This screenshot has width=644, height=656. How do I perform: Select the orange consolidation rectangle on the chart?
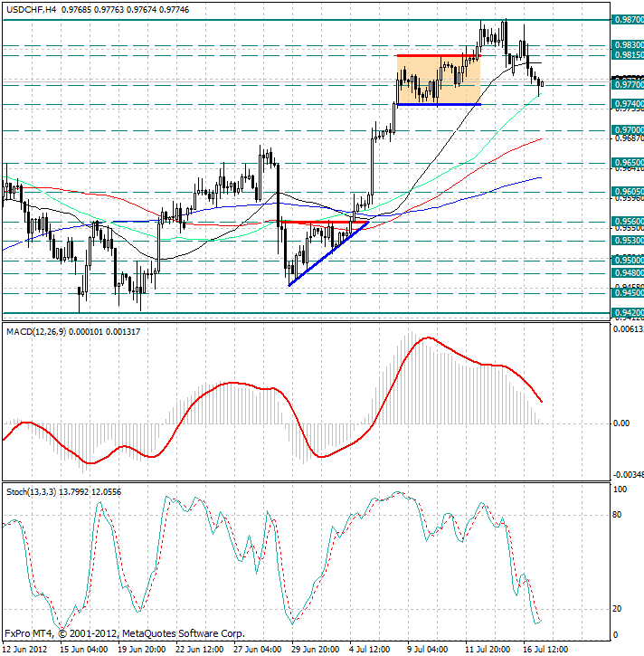pos(439,80)
